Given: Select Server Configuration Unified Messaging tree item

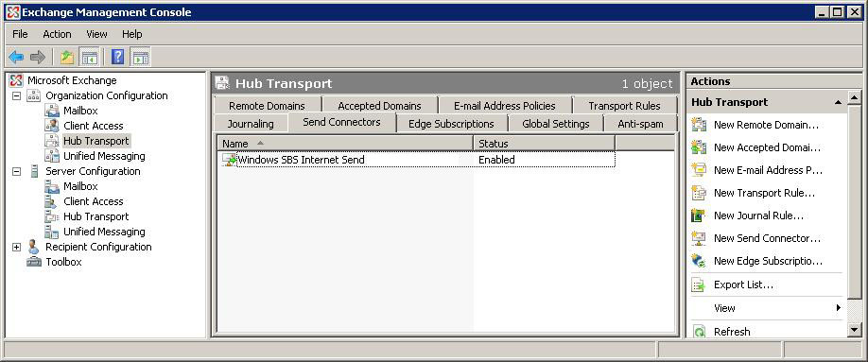Looking at the screenshot, I should click(x=104, y=232).
